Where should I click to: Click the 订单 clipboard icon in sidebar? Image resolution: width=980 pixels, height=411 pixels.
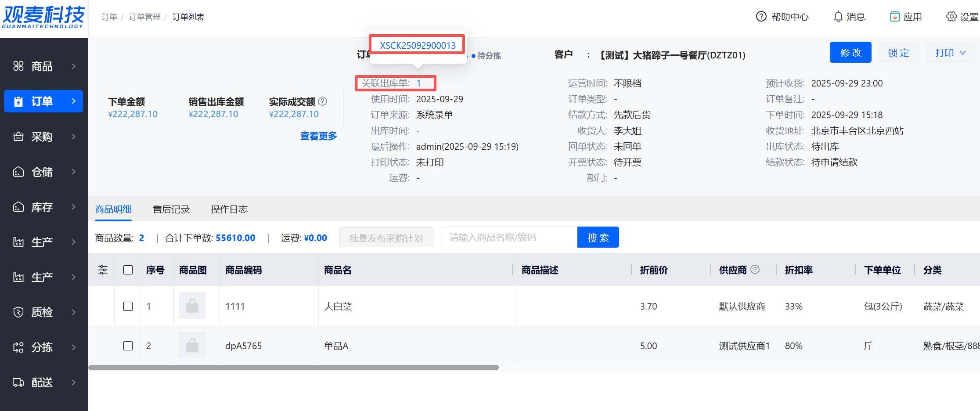[x=18, y=101]
